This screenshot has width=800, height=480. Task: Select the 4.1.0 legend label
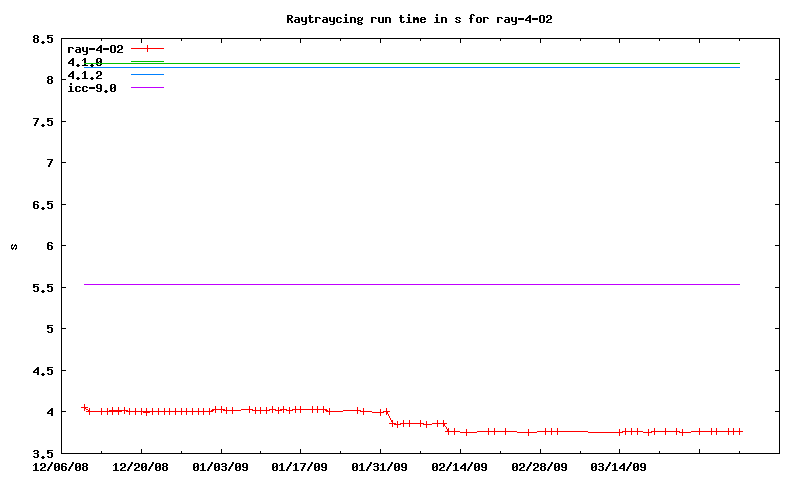[x=85, y=62]
